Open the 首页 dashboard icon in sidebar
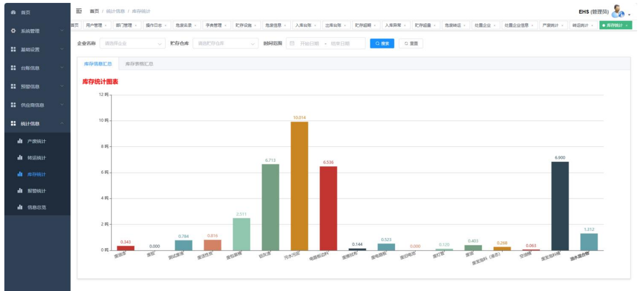Viewport: 644px width, 291px height. (13, 12)
